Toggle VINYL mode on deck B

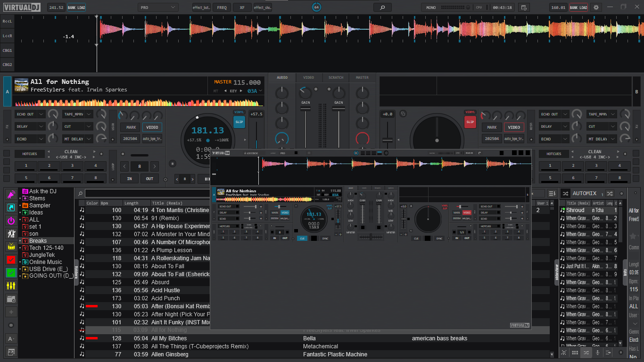click(x=470, y=112)
